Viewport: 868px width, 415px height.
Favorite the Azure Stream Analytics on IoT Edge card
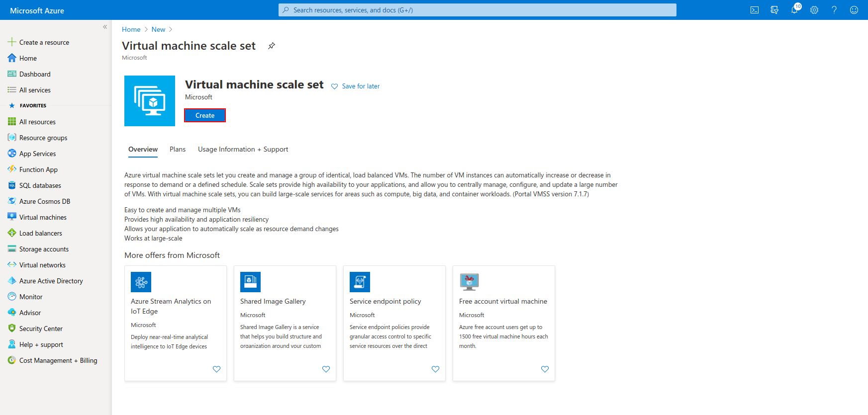(216, 369)
